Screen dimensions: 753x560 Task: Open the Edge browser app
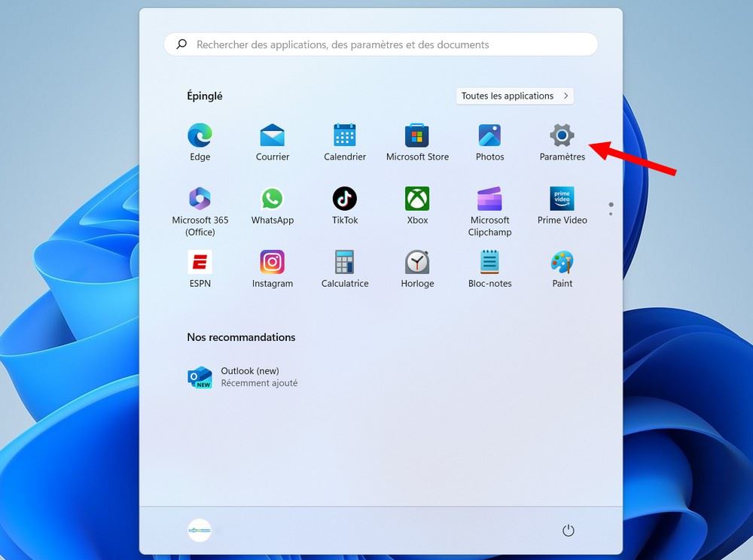click(200, 142)
